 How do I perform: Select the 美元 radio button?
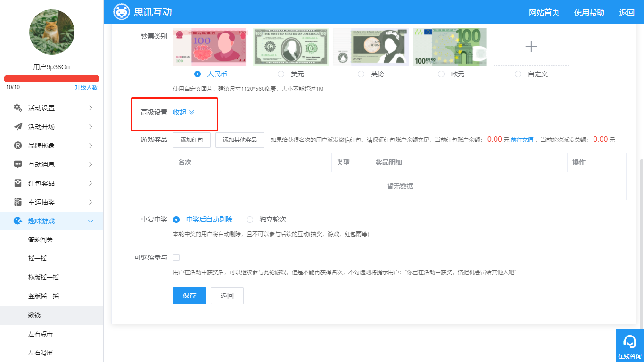coord(281,74)
